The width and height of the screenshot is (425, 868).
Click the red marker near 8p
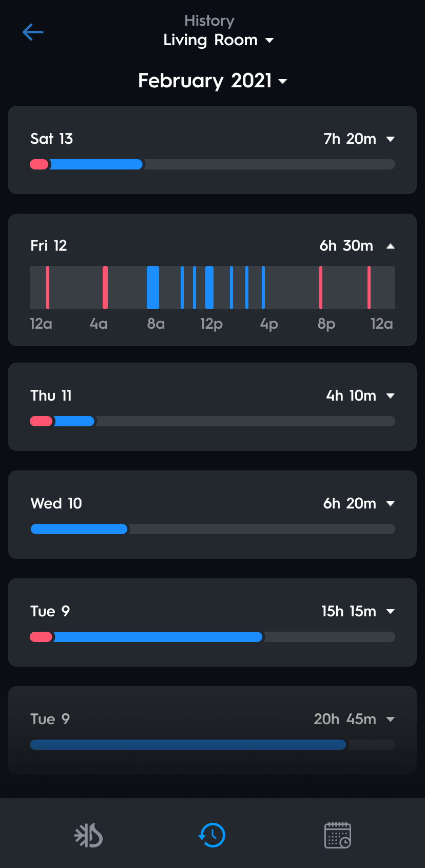[321, 288]
